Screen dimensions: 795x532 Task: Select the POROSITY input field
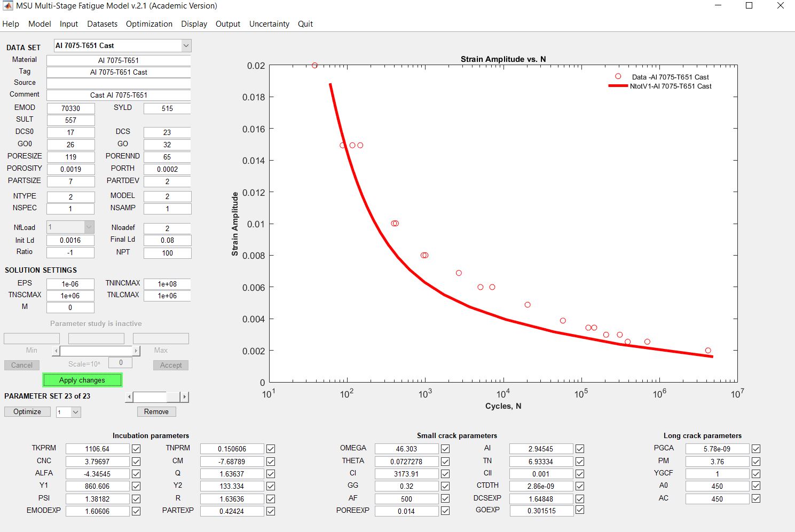tap(70, 169)
